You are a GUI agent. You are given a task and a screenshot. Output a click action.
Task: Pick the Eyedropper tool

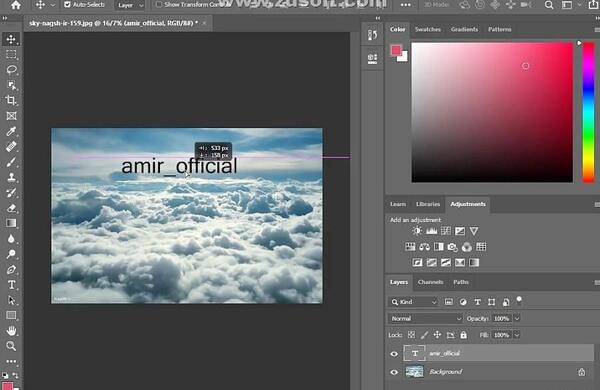(11, 131)
